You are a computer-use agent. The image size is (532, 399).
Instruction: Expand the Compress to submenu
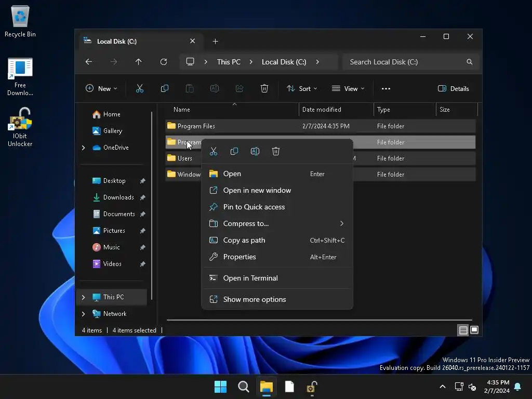click(x=277, y=223)
